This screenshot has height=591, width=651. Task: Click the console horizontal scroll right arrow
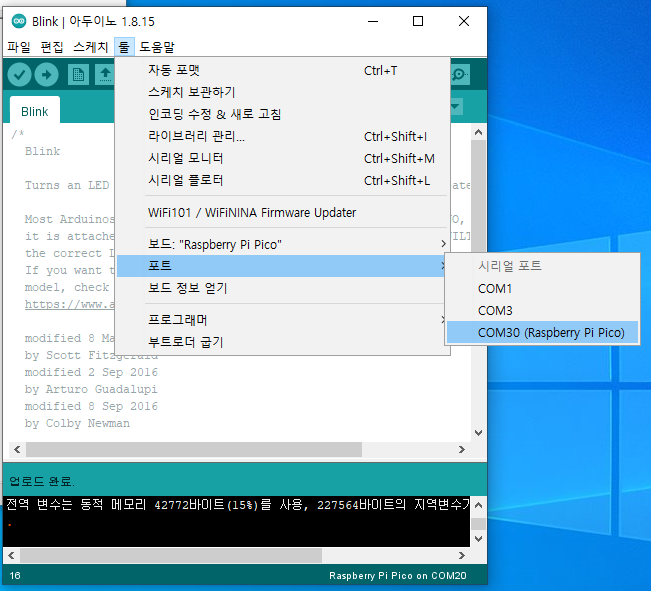click(x=461, y=555)
